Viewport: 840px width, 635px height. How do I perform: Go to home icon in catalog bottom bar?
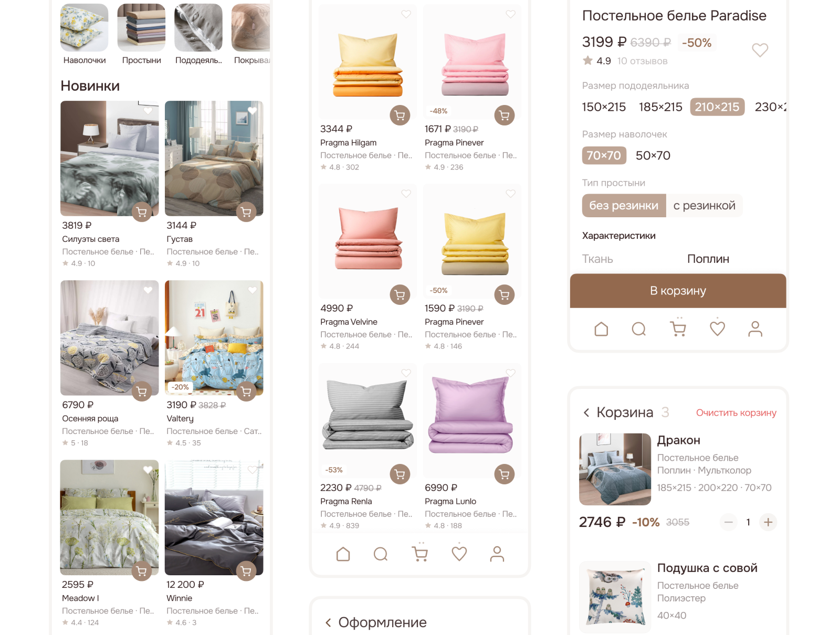click(343, 554)
